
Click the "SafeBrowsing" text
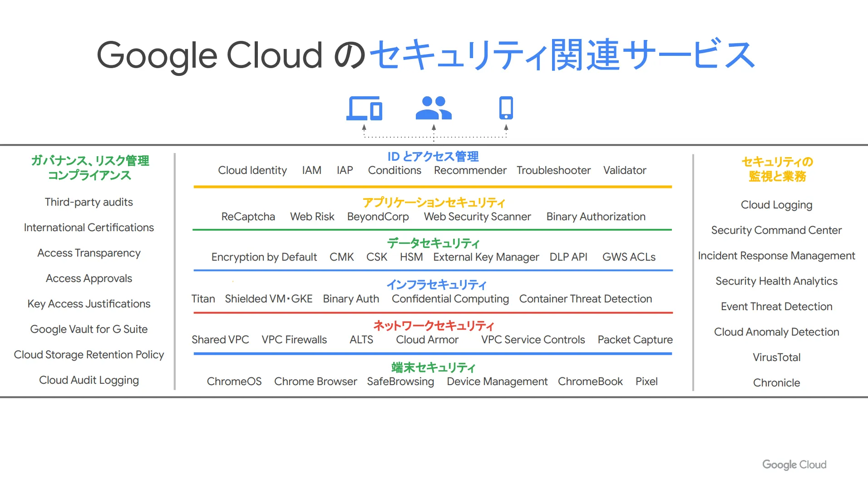[400, 382]
